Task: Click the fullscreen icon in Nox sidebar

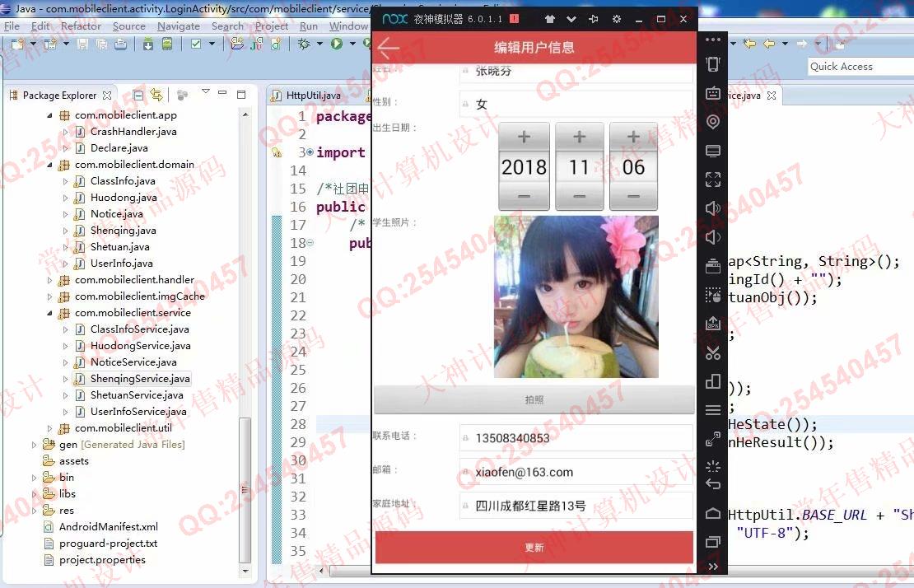Action: click(x=713, y=179)
